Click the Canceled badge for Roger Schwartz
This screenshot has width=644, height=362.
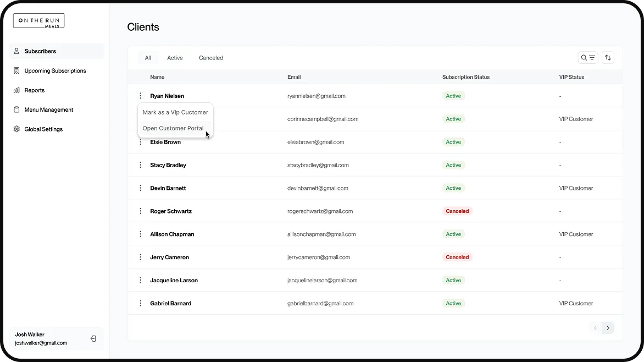point(457,211)
